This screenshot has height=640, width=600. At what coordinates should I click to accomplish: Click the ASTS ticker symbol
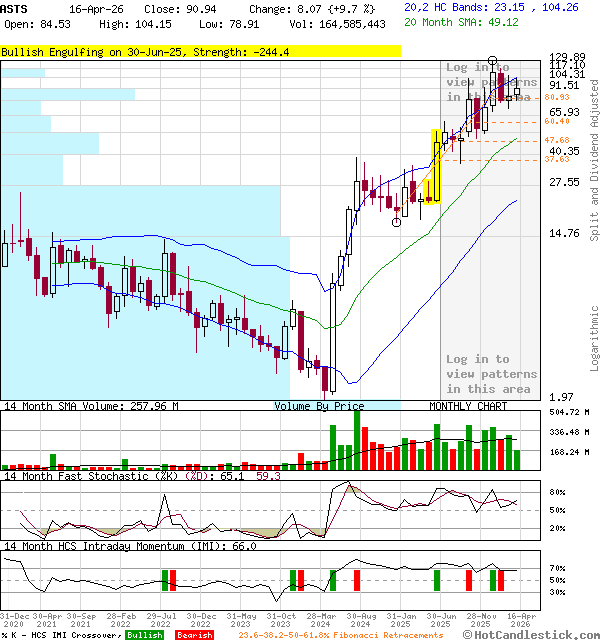(x=15, y=7)
